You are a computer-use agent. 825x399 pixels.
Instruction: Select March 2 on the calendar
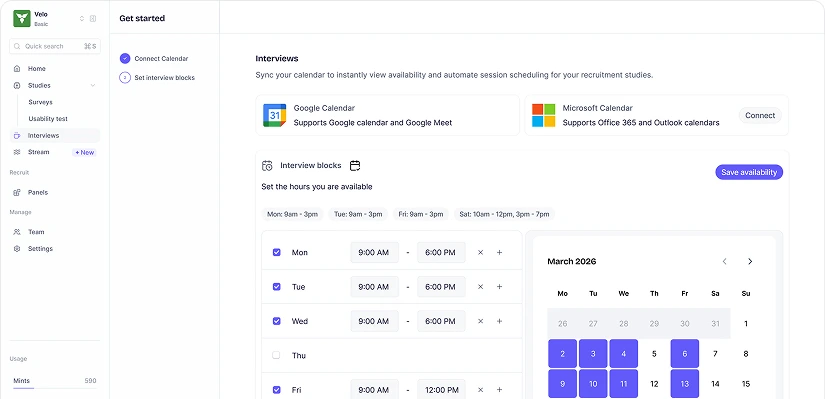pyautogui.click(x=562, y=354)
